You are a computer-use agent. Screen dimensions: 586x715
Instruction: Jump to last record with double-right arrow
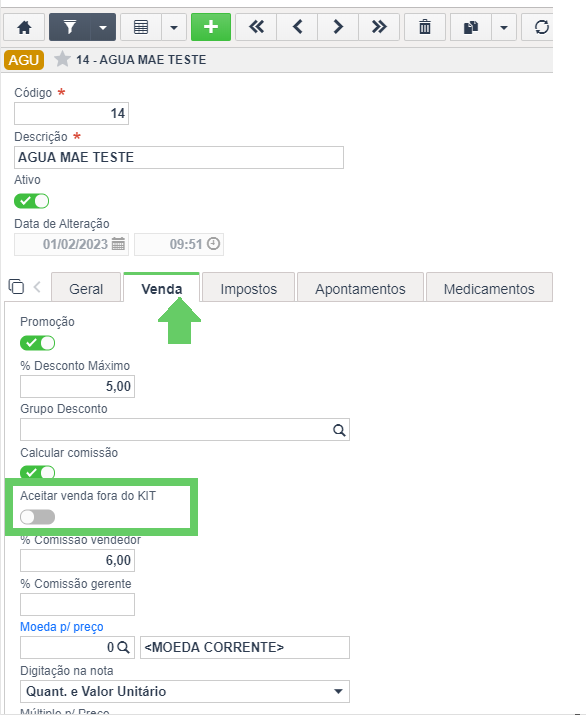tap(379, 27)
